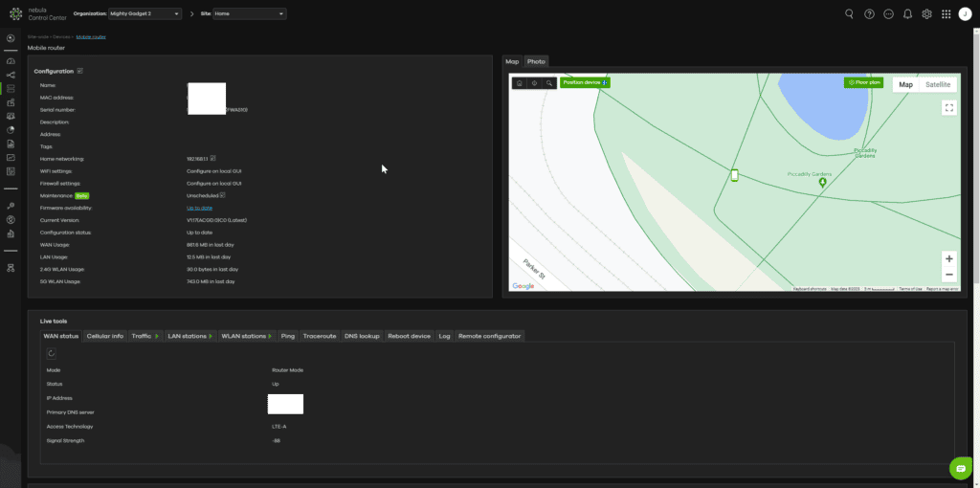Zoom in the map with plus button
The image size is (980, 488).
pos(948,258)
